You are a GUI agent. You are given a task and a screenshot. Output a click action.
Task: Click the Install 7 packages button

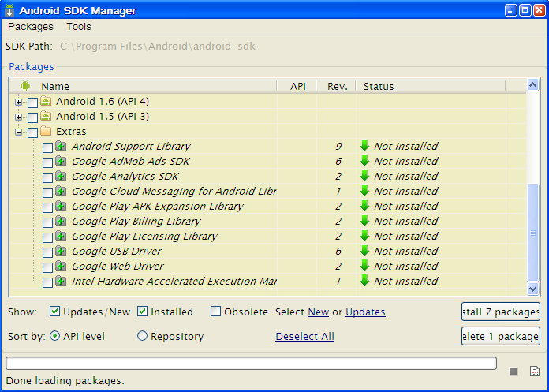(501, 312)
